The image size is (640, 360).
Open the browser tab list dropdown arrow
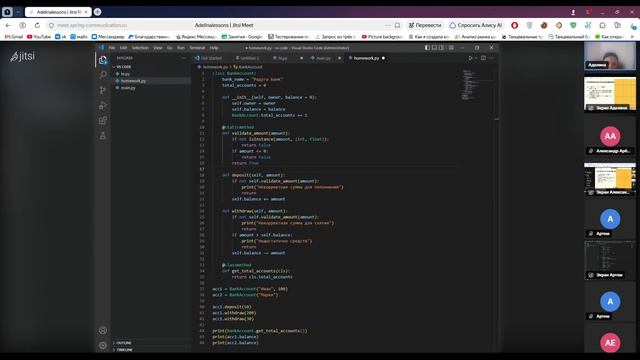coord(18,12)
